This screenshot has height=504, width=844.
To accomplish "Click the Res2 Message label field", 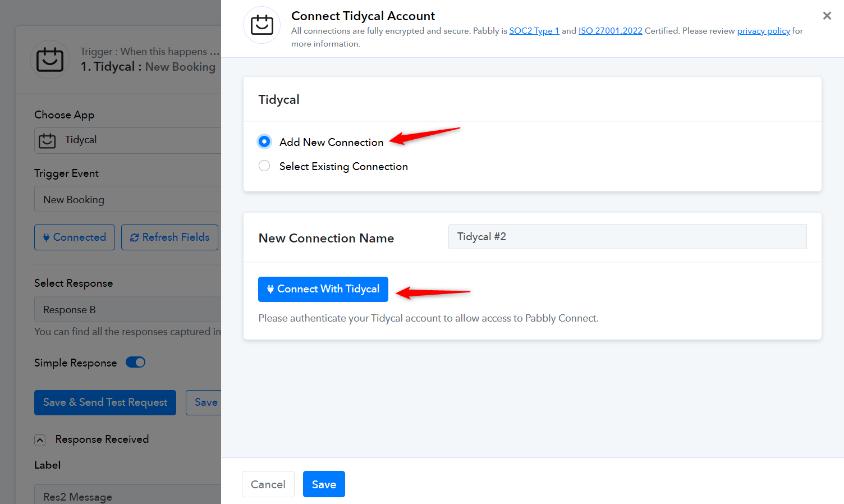I will point(128,494).
